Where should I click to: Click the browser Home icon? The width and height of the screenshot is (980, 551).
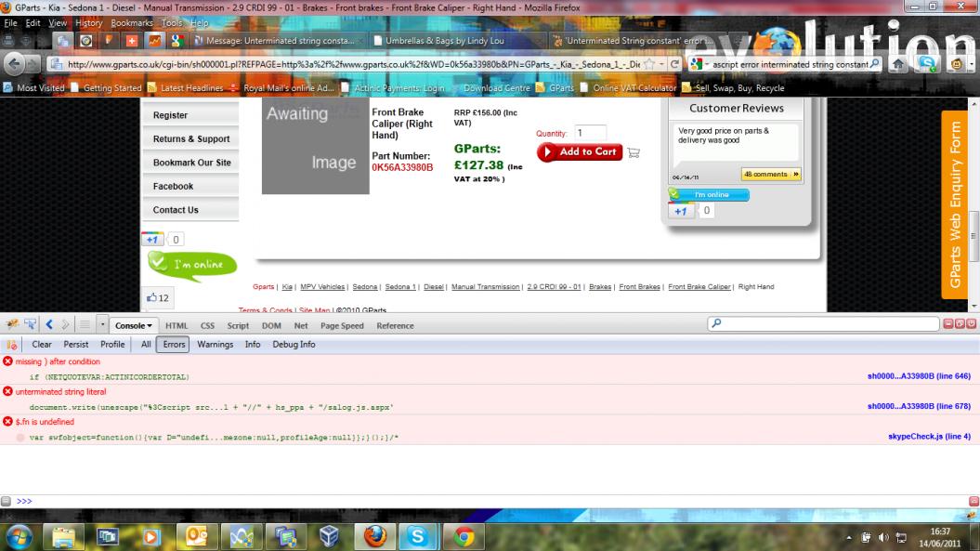tap(898, 64)
